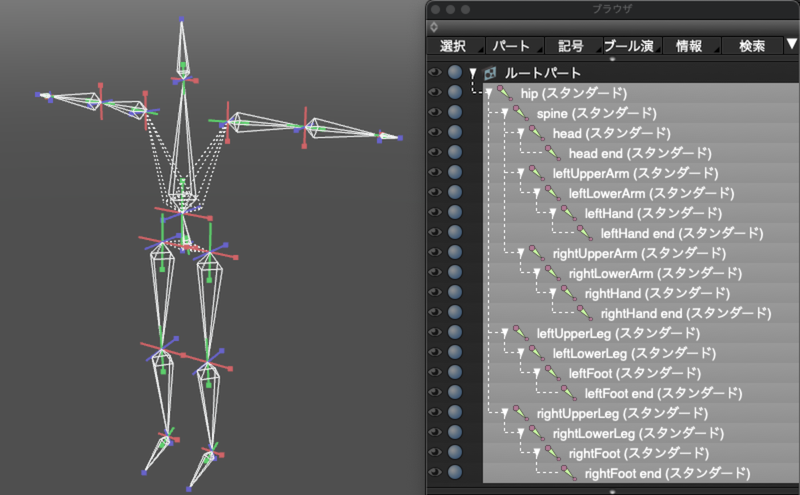Click the bone icon beside leftFoot end
The image size is (800, 495).
click(569, 393)
